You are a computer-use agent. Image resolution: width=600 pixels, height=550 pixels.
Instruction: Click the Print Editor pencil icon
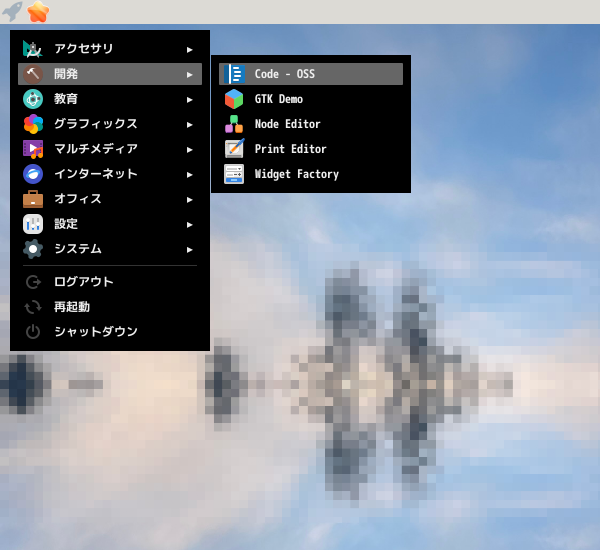point(234,149)
